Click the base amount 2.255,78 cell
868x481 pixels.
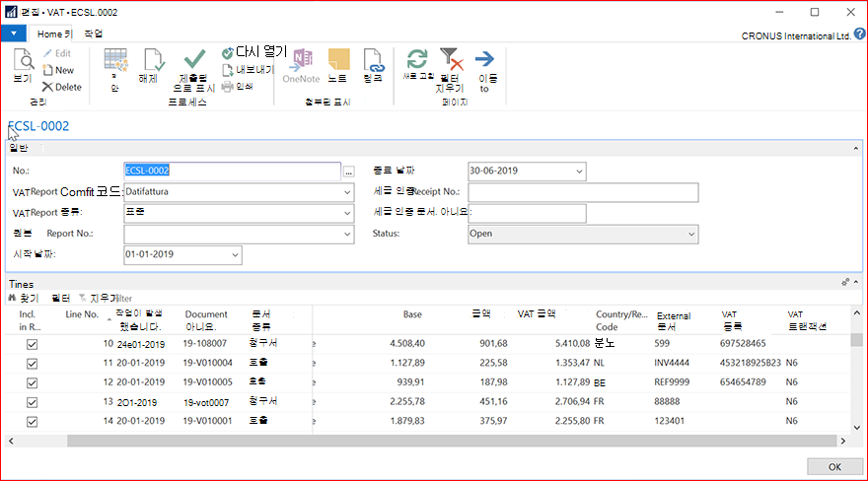tap(407, 401)
